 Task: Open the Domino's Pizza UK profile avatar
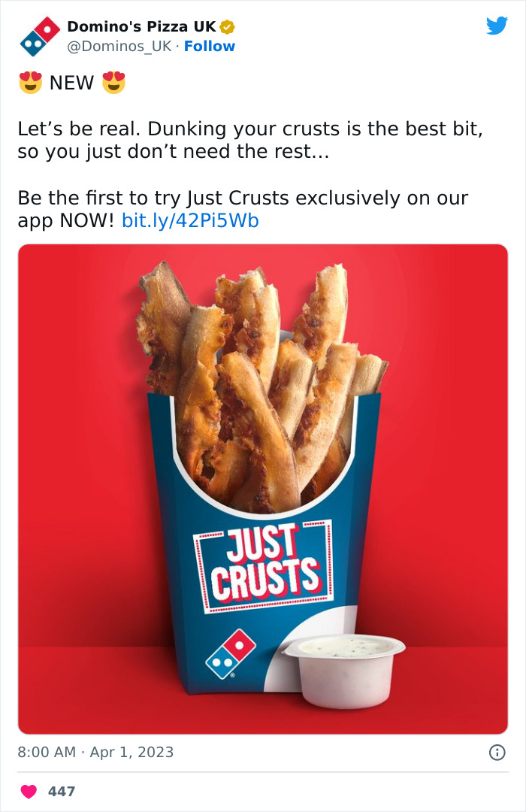pos(40,36)
